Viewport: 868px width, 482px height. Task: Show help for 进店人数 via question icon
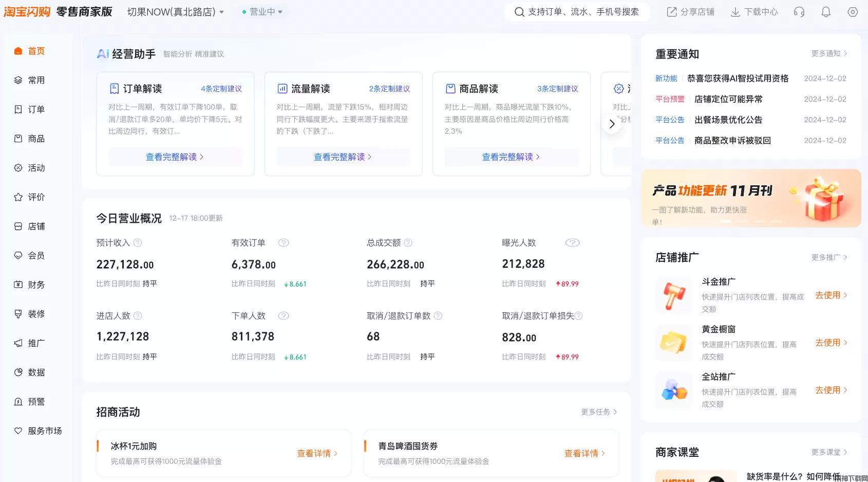tap(138, 316)
